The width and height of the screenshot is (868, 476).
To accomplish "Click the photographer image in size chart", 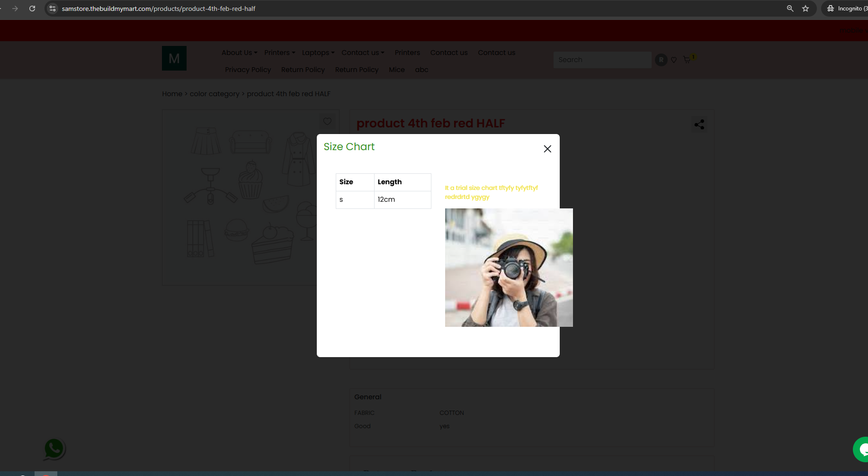I will [509, 268].
